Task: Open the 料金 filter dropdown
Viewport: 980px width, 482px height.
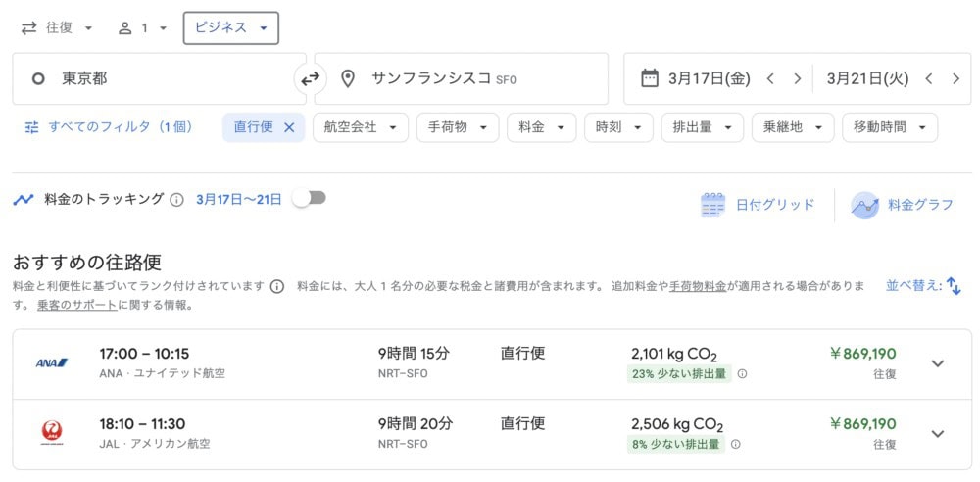Action: click(542, 127)
